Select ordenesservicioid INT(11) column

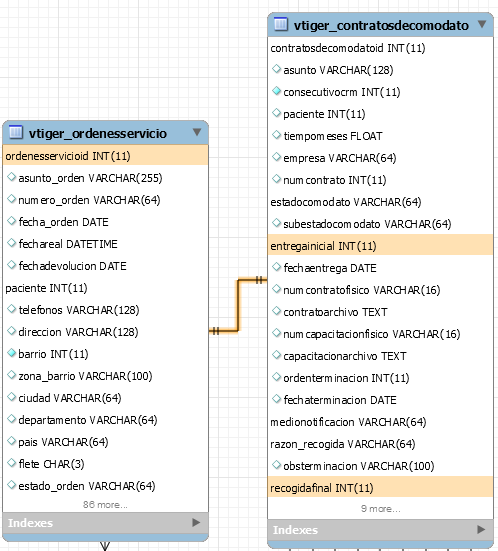(105, 156)
